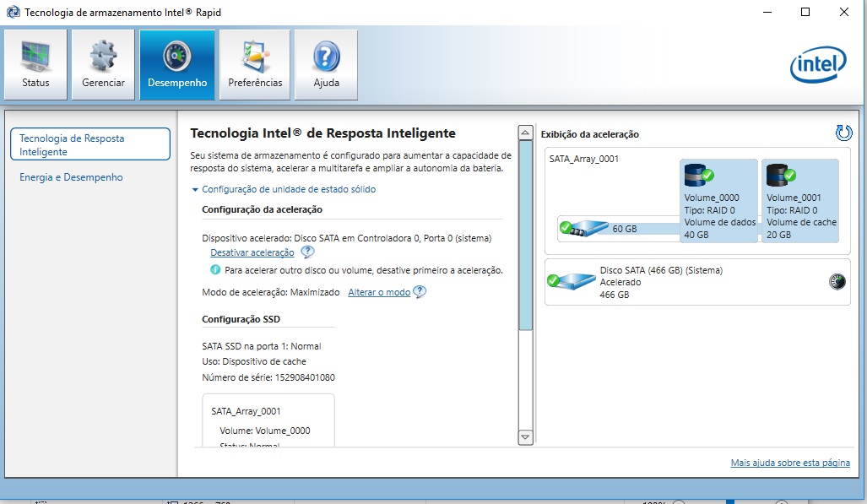
Task: Click Volume de cache label
Action: click(x=801, y=222)
